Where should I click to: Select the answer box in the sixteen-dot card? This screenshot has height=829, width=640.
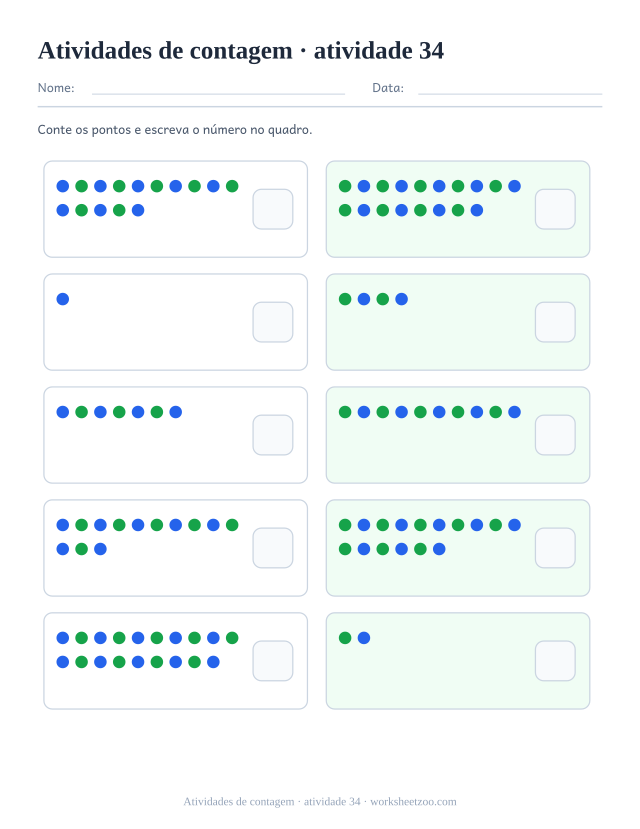tap(555, 548)
